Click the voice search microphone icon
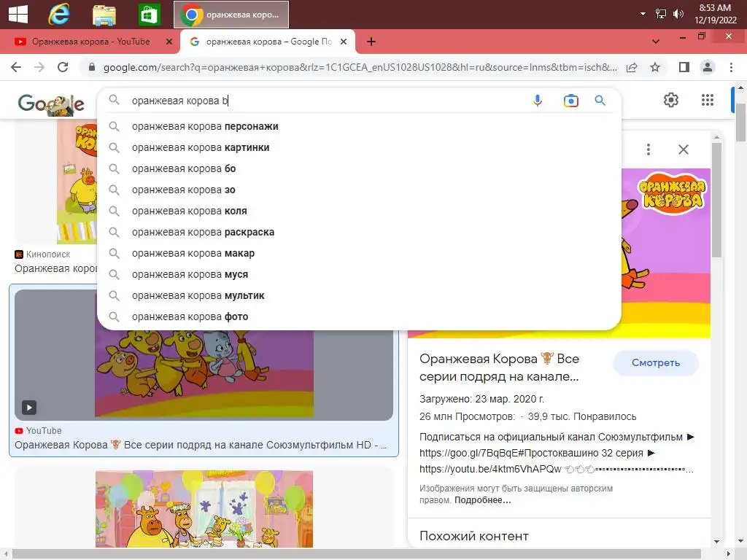Screen dimensions: 747x560 click(538, 101)
